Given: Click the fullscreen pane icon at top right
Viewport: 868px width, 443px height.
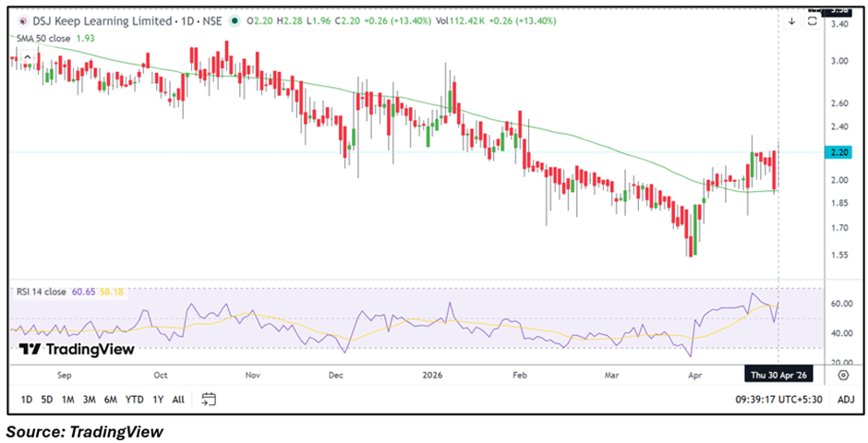Looking at the screenshot, I should (812, 21).
